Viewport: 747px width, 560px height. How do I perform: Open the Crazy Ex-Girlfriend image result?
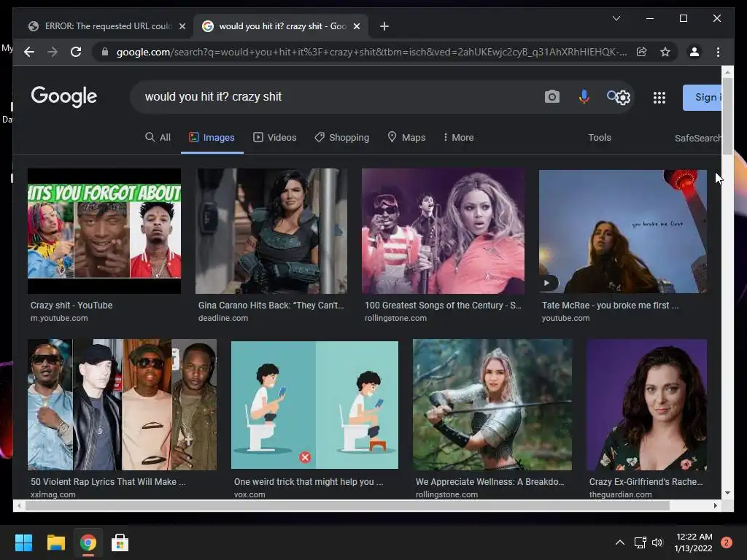click(x=647, y=405)
